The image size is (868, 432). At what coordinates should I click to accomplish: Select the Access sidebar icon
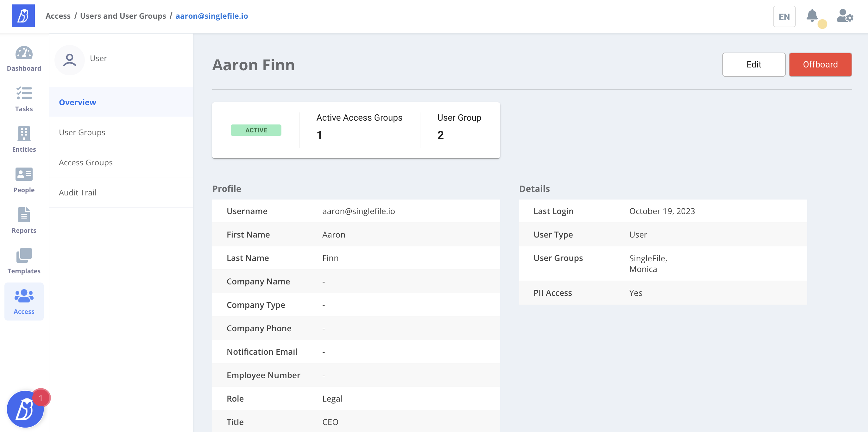click(24, 302)
